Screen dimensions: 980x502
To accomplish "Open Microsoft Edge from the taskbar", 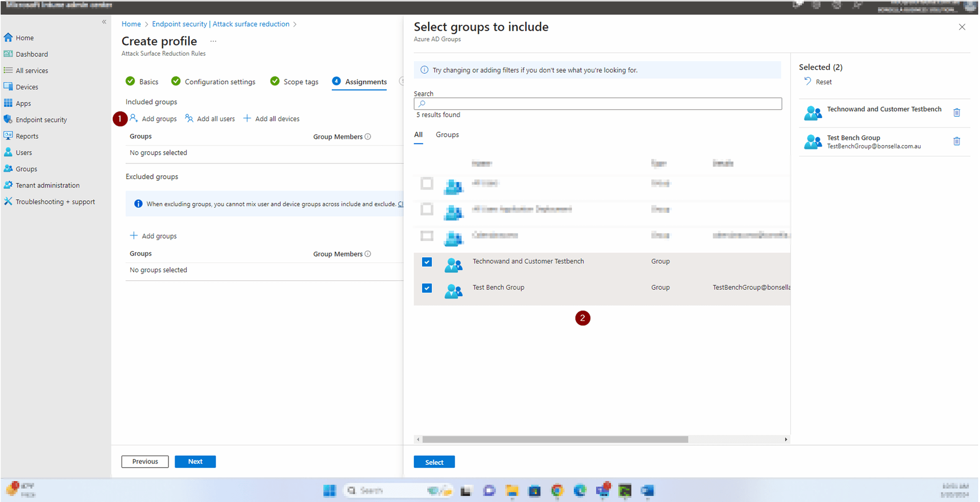I will click(x=580, y=491).
